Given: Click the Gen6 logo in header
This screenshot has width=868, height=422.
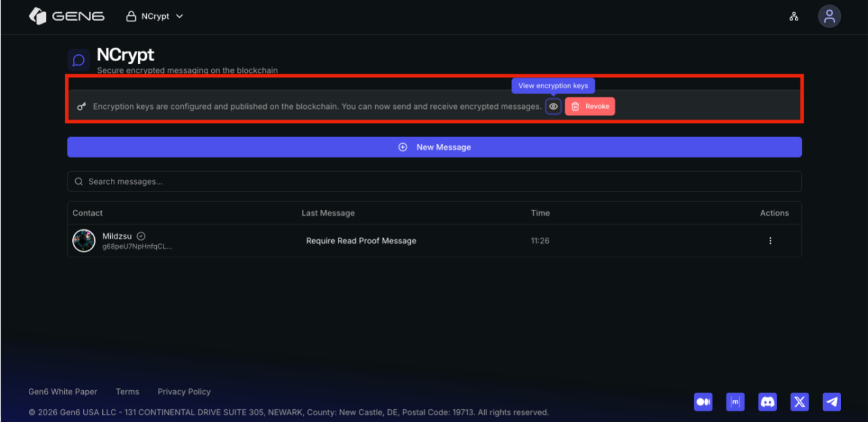Looking at the screenshot, I should 67,17.
